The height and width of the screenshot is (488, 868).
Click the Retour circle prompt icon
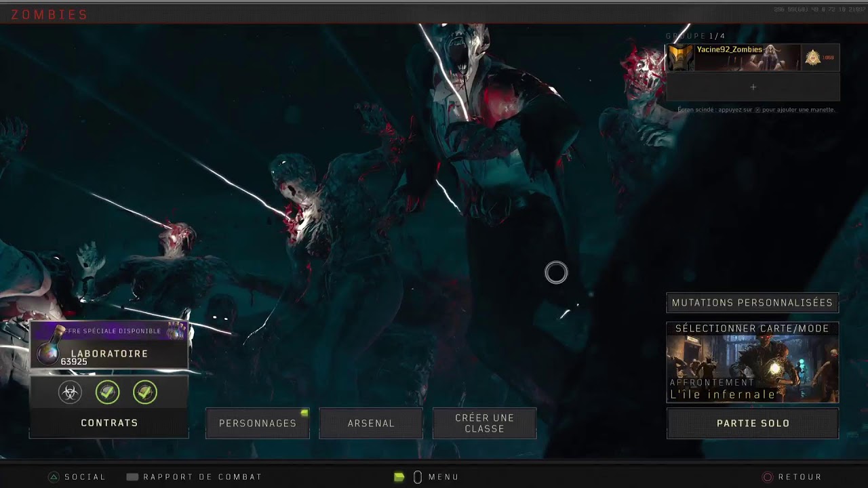point(768,477)
